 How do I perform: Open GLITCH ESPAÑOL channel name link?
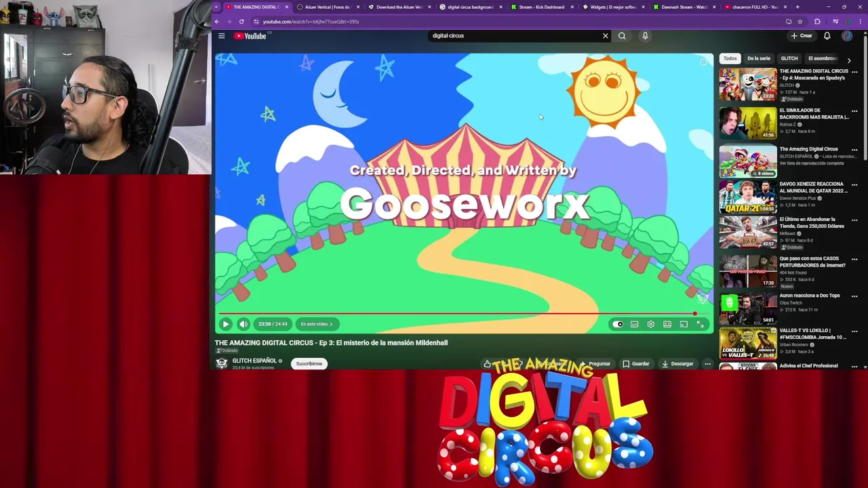pos(254,361)
